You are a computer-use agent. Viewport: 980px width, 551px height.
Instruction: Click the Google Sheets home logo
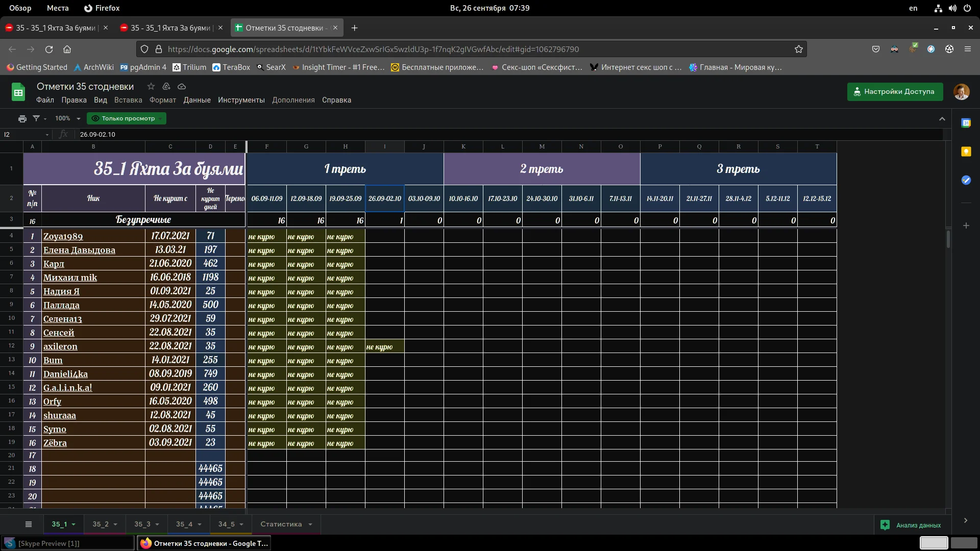[18, 92]
